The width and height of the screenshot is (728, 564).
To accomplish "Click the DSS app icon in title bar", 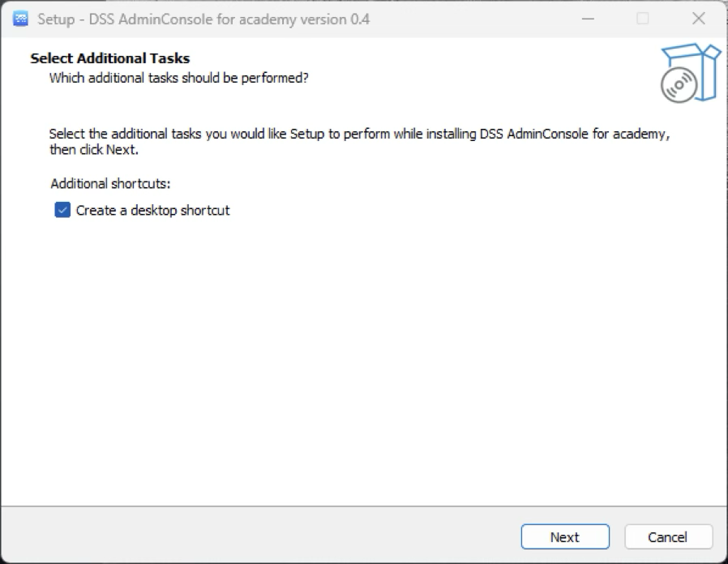I will click(x=21, y=19).
